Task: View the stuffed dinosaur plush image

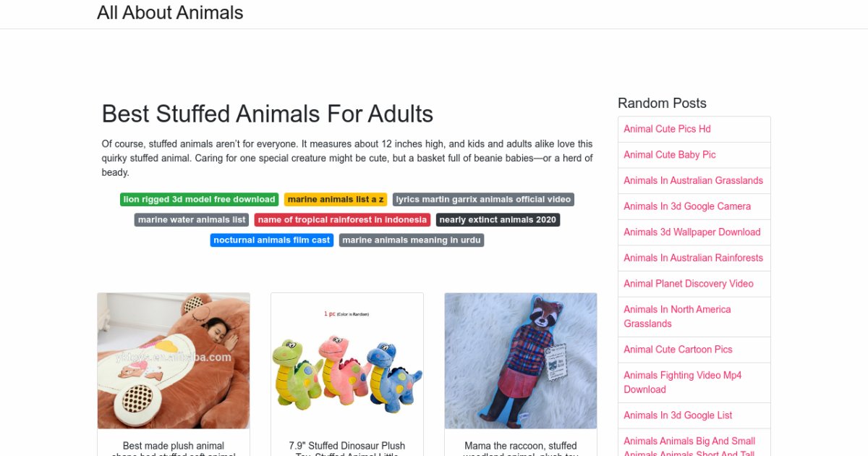Action: coord(347,360)
